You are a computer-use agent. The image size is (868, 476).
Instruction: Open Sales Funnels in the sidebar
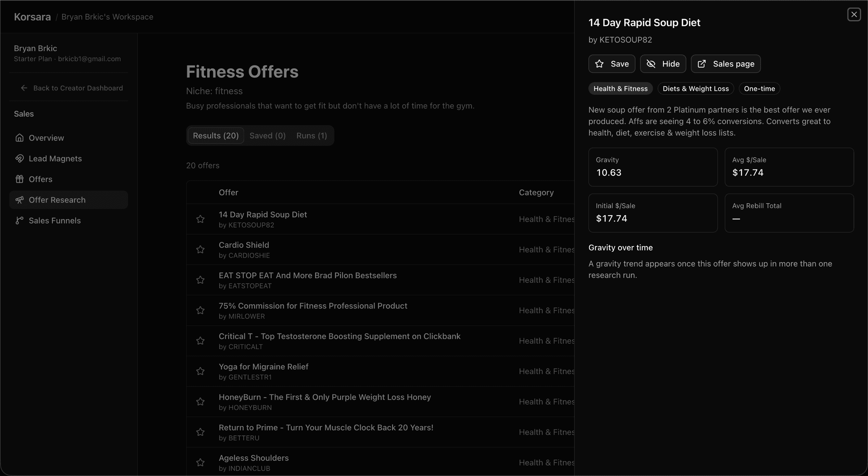(69, 220)
